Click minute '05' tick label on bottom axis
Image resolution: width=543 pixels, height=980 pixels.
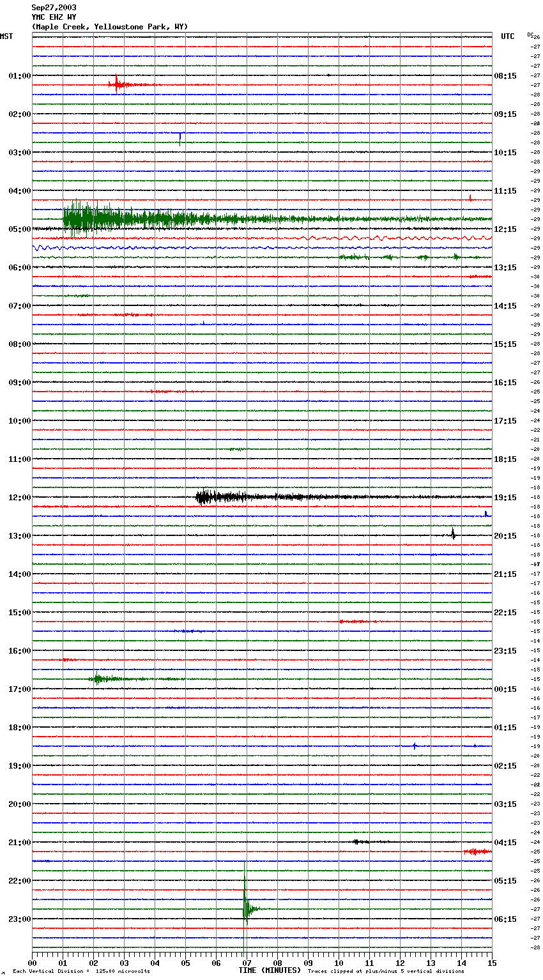pyautogui.click(x=185, y=963)
